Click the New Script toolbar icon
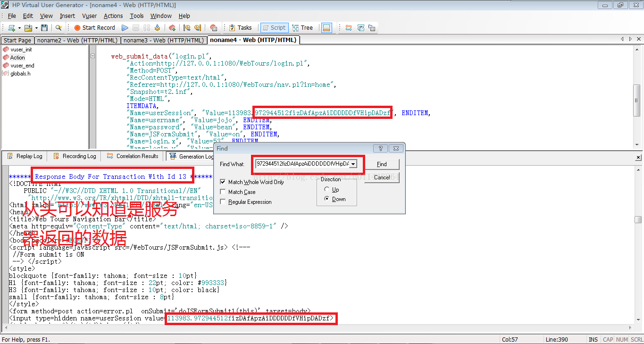Image resolution: width=644 pixels, height=344 pixels. pyautogui.click(x=11, y=28)
